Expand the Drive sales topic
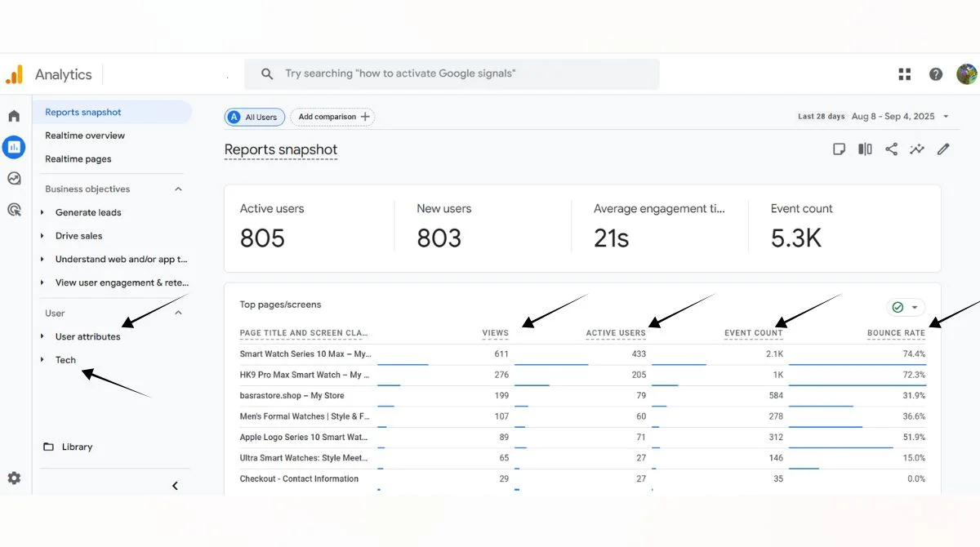Viewport: 980px width, 547px height. click(42, 236)
